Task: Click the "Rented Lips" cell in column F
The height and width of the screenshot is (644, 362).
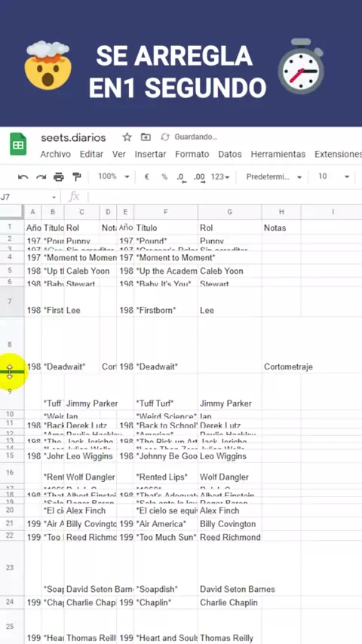Action: pyautogui.click(x=166, y=473)
